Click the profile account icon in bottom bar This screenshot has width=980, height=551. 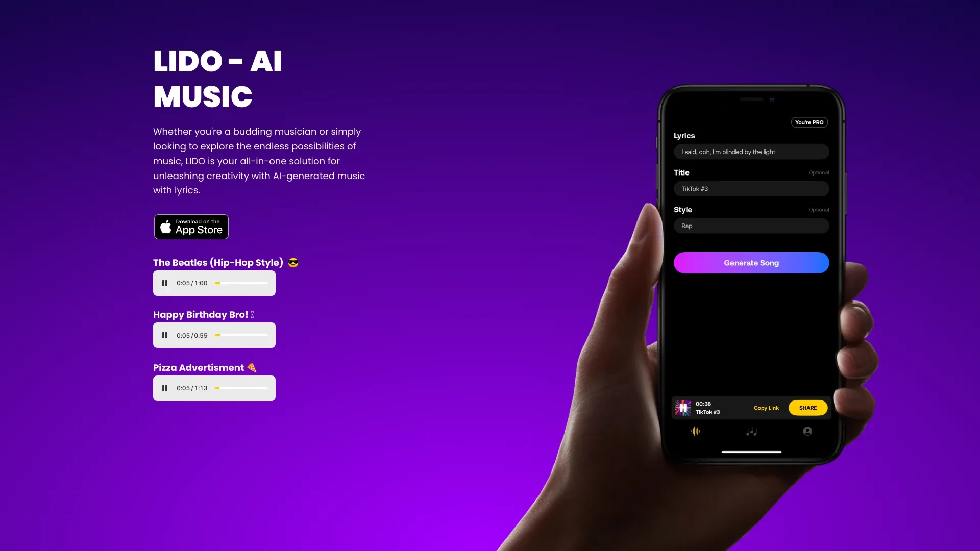tap(807, 430)
